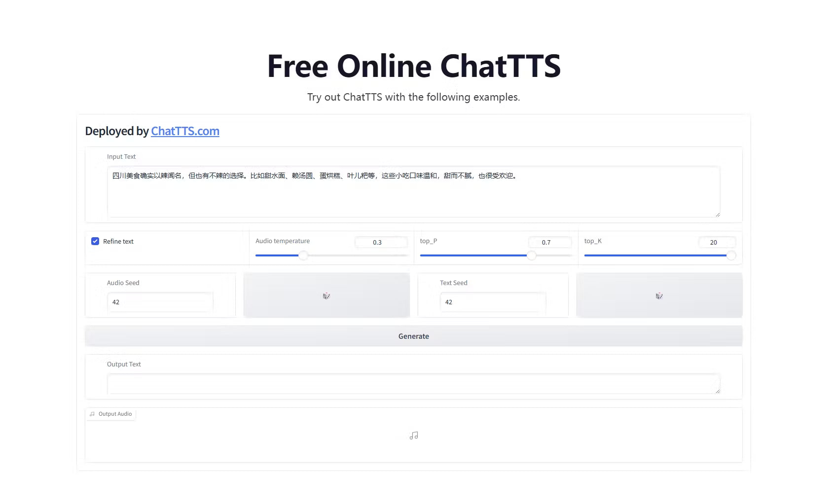This screenshot has height=504, width=828.
Task: Click the Input Text resize handle
Action: point(718,215)
